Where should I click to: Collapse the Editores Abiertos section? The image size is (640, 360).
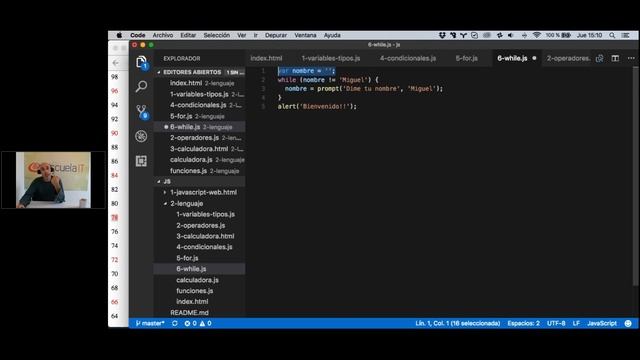click(159, 72)
